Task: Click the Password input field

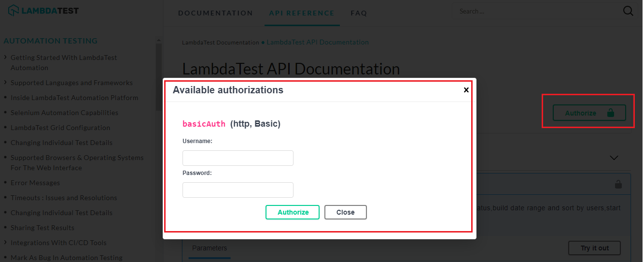Action: (x=238, y=190)
